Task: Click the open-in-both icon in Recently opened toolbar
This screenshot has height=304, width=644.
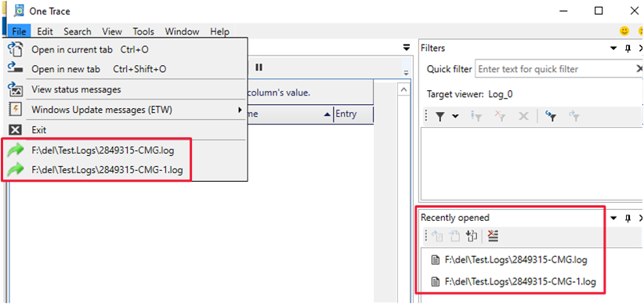Action: point(471,236)
